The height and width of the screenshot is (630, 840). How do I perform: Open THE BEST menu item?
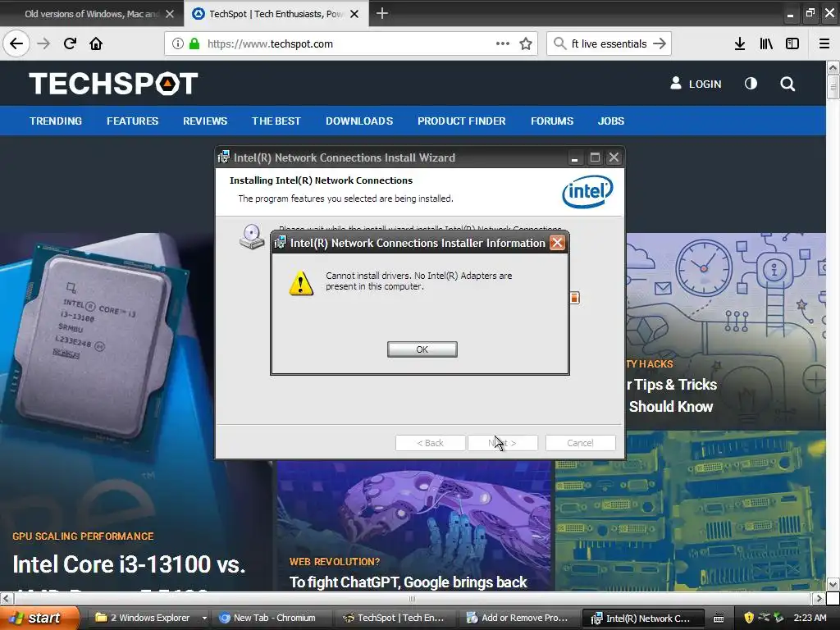coord(276,121)
